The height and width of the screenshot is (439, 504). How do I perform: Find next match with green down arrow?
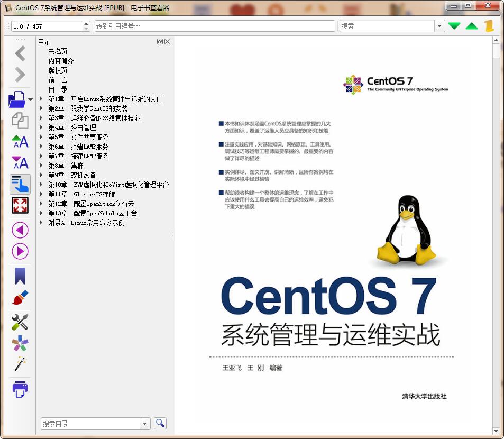point(454,26)
